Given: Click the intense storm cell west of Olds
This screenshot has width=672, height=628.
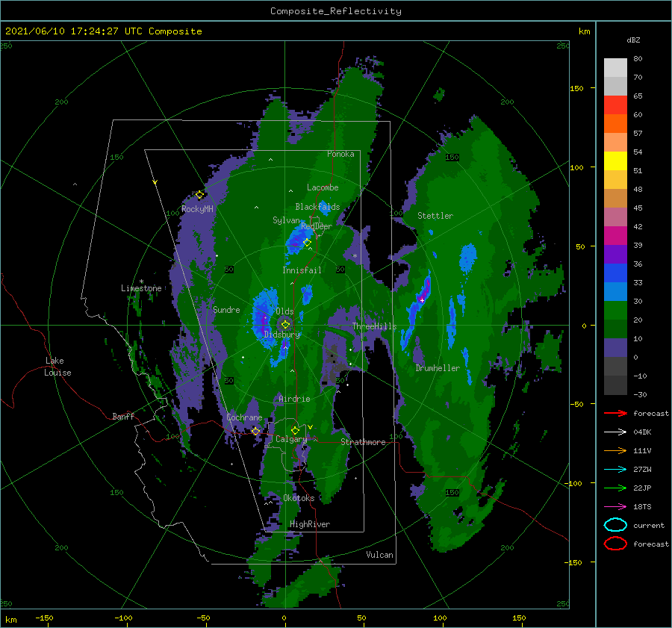Looking at the screenshot, I should pyautogui.click(x=263, y=317).
